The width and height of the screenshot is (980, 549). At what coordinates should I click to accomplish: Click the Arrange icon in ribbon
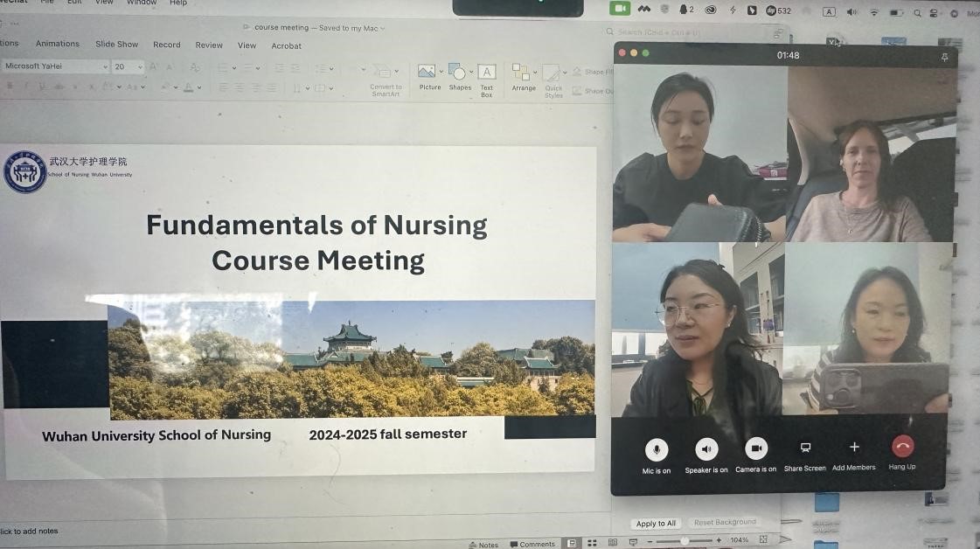pyautogui.click(x=523, y=73)
